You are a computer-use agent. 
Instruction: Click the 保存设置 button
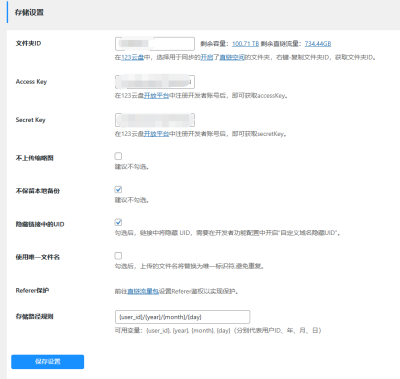48,362
